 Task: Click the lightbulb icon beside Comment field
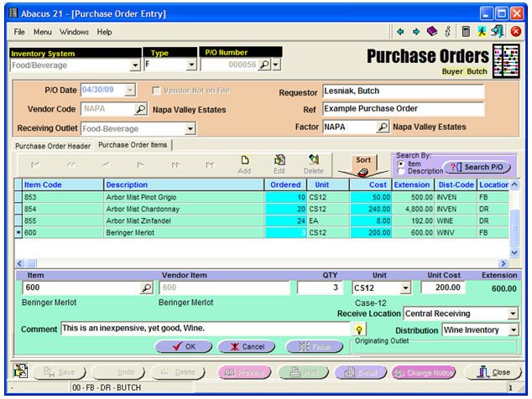(359, 329)
